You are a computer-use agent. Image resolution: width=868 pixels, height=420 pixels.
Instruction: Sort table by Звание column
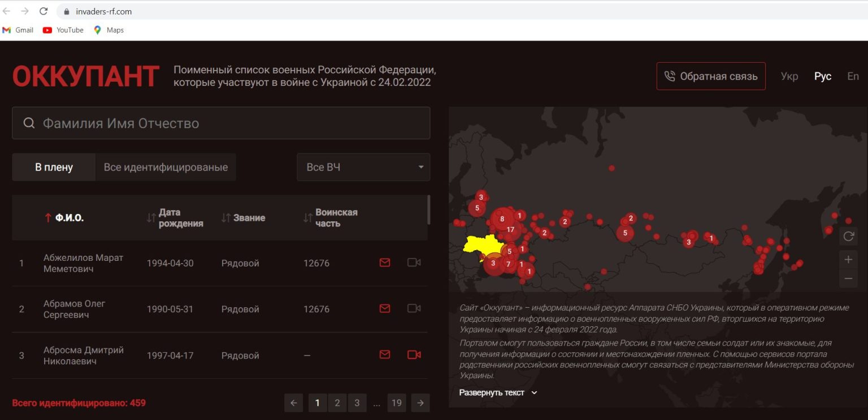point(248,218)
